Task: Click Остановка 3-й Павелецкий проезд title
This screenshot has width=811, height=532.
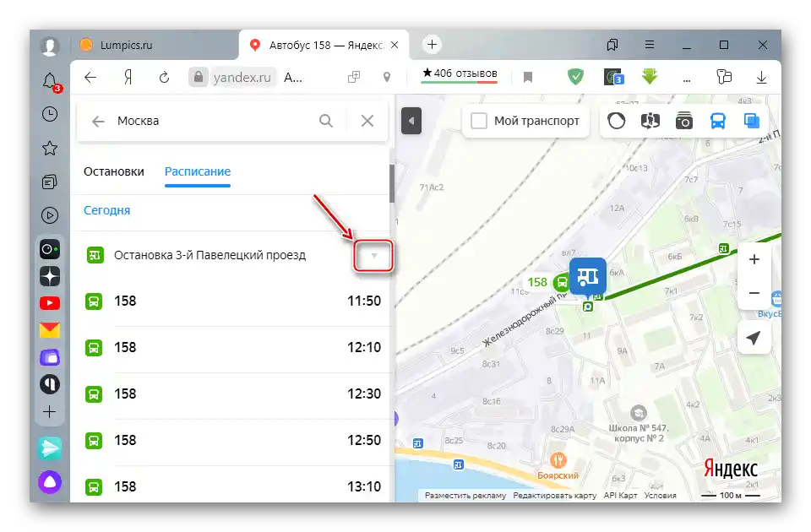Action: click(210, 255)
